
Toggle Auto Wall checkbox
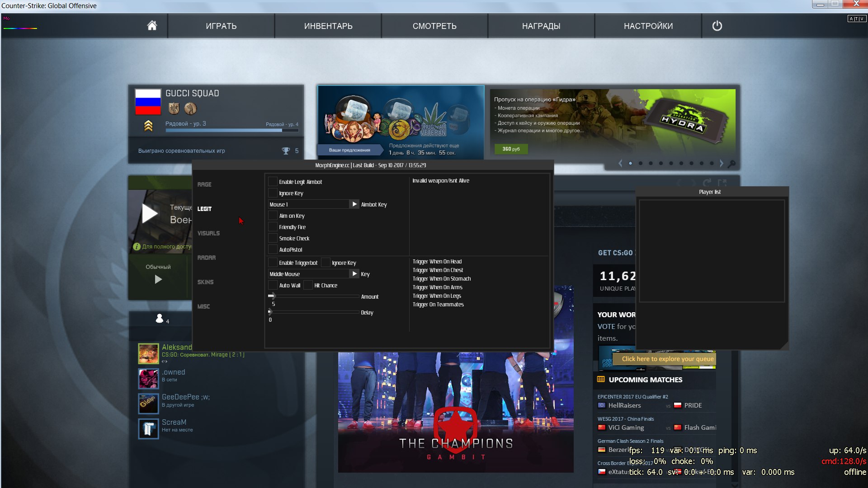(273, 285)
